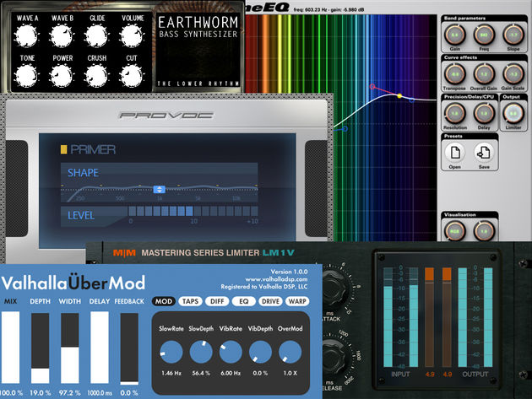Click the second Visualisation knob
This screenshot has width=532, height=399.
[x=484, y=231]
